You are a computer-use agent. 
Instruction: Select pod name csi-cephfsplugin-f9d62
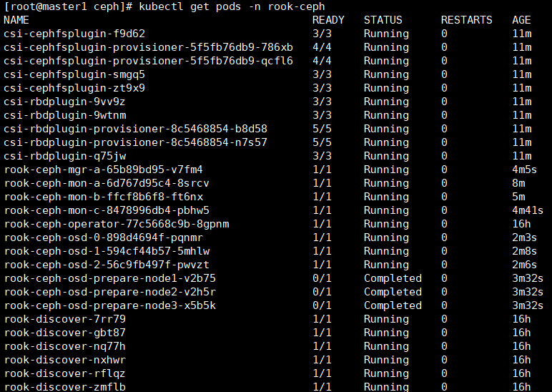(74, 34)
